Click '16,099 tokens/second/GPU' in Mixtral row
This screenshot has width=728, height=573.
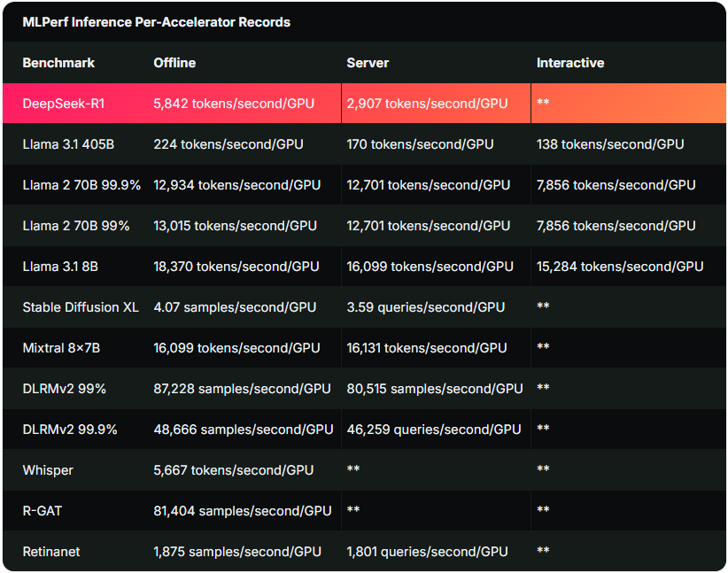[236, 348]
